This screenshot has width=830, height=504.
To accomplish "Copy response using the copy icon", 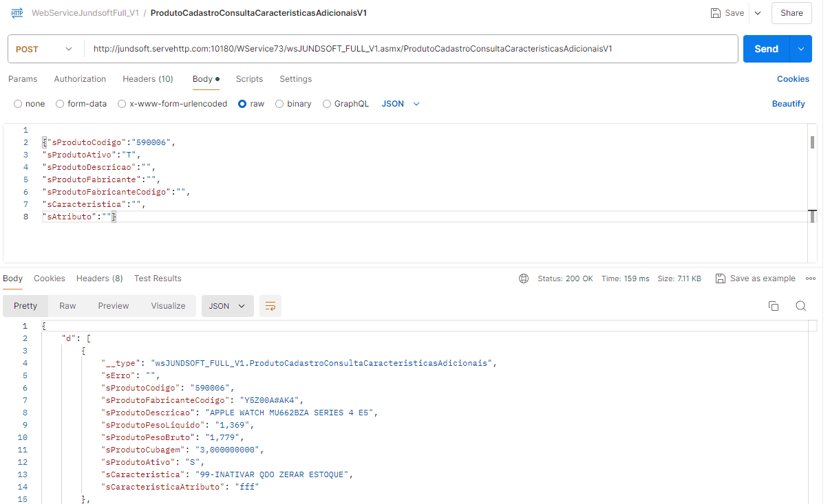I will tap(774, 306).
